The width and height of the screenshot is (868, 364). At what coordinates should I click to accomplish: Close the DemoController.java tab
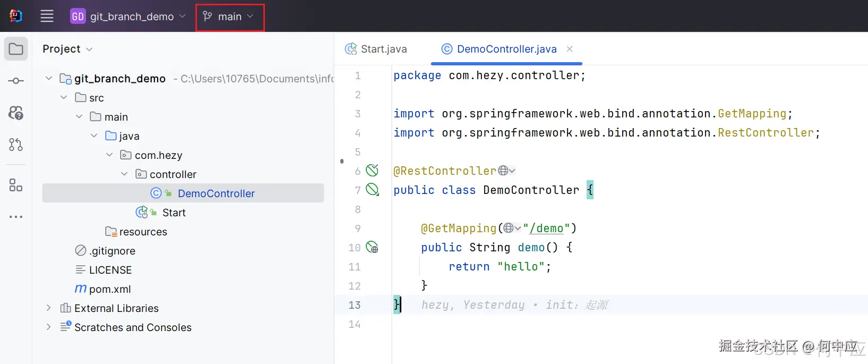click(x=570, y=49)
